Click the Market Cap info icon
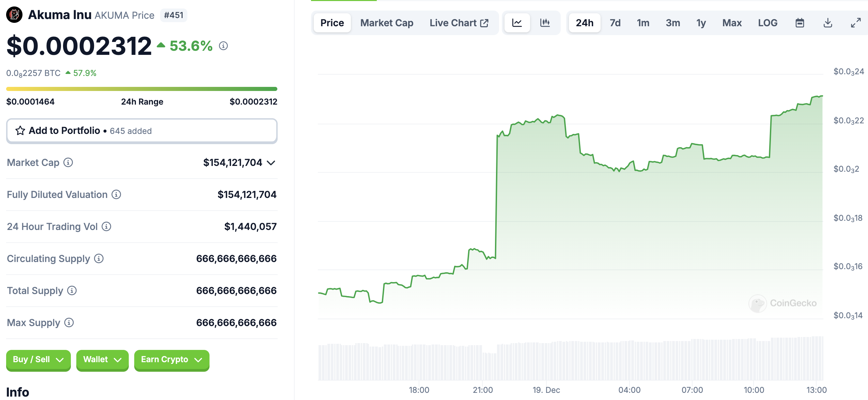The height and width of the screenshot is (400, 868). click(68, 163)
